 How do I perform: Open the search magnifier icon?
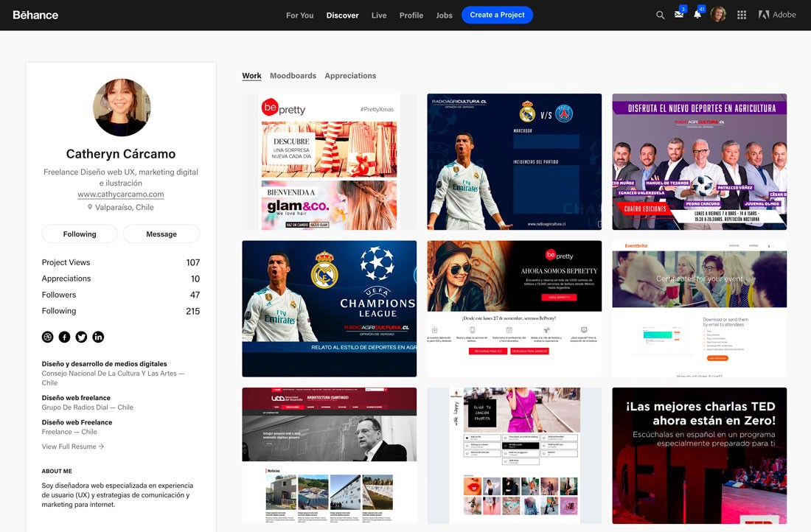tap(660, 15)
